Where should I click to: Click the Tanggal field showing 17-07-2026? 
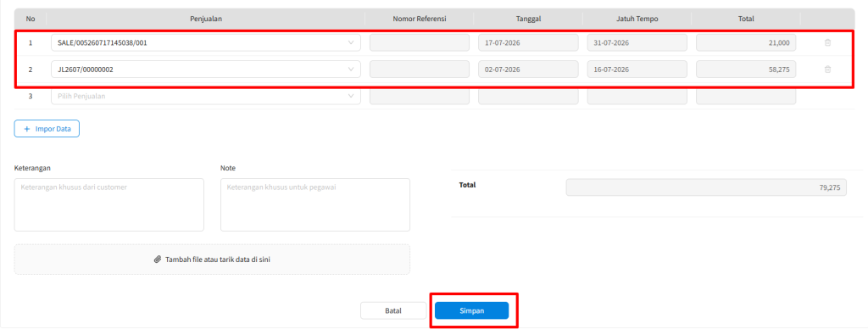528,42
